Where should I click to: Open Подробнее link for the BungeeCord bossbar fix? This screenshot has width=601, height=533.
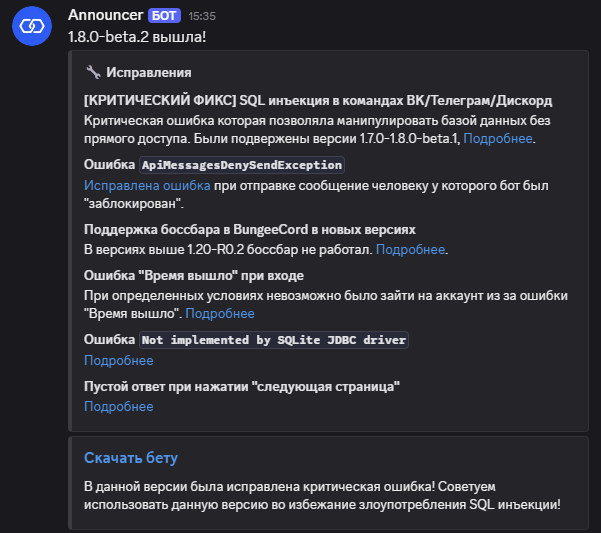pyautogui.click(x=411, y=249)
